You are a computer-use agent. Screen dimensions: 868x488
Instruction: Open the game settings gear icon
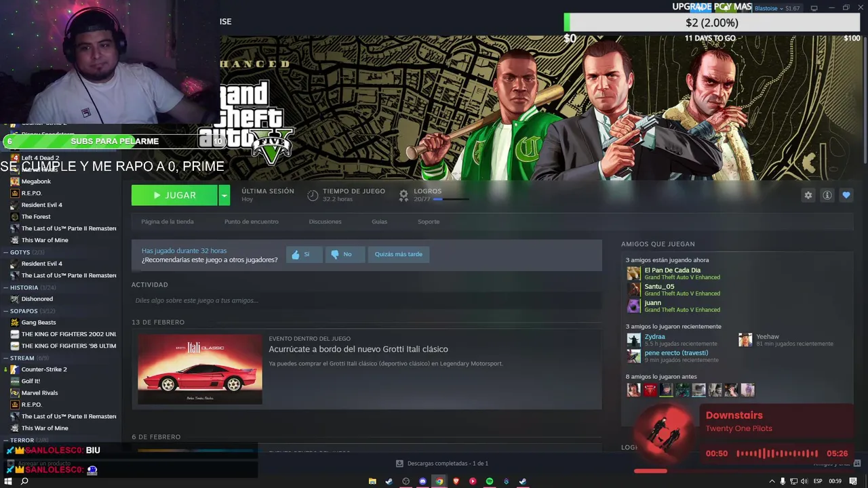pyautogui.click(x=808, y=195)
